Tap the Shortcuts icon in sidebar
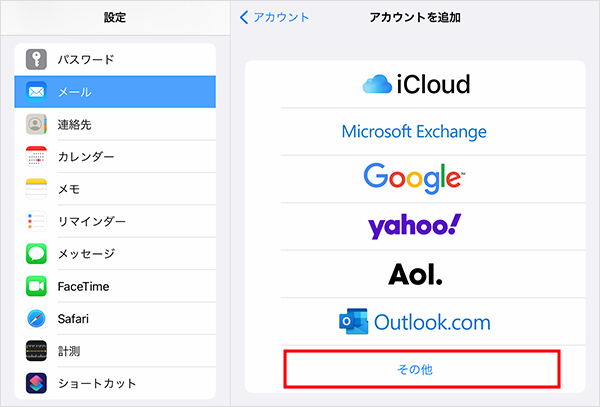 [x=38, y=383]
